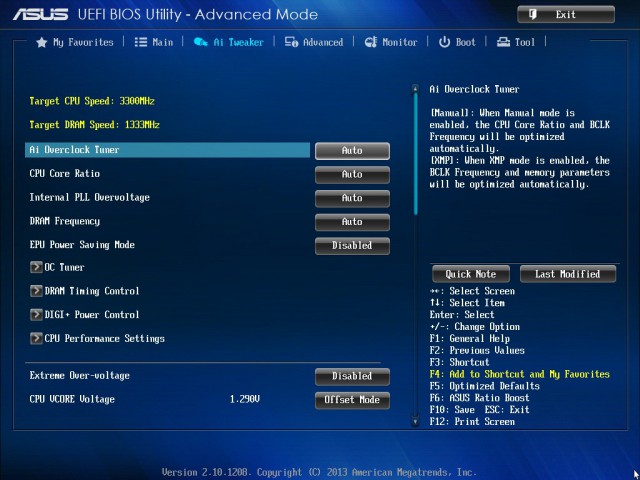Select the CPU Core Ratio label
The width and height of the screenshot is (640, 480).
point(64,173)
